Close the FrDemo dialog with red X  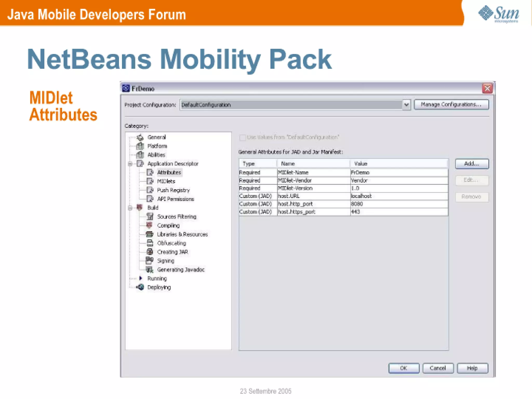pos(487,88)
